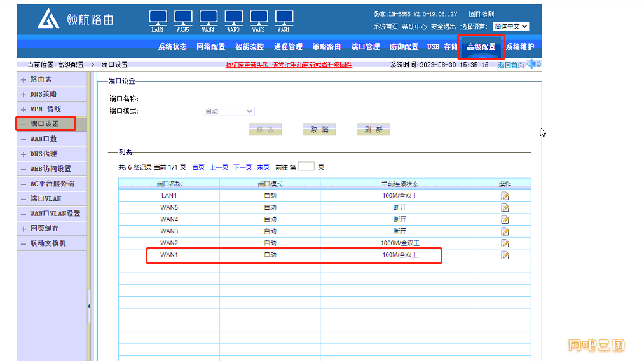The image size is (644, 361).
Task: Select 端口设置 in the sidebar
Action: click(x=45, y=124)
